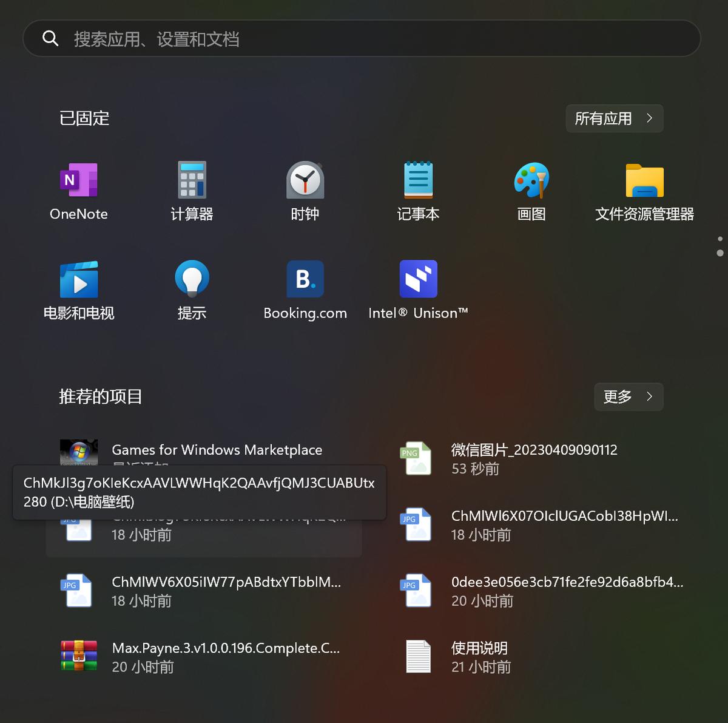Open 文件资源管理器

tap(644, 191)
